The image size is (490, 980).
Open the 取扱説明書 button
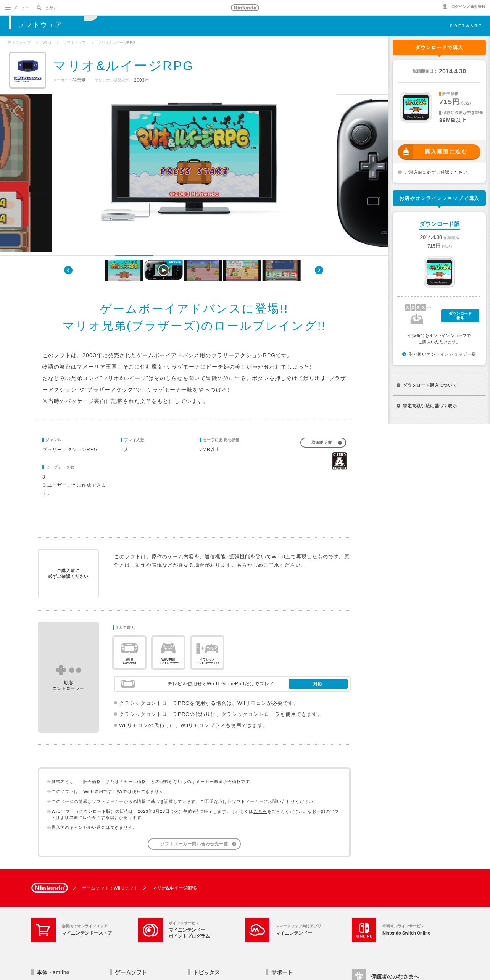click(x=323, y=443)
